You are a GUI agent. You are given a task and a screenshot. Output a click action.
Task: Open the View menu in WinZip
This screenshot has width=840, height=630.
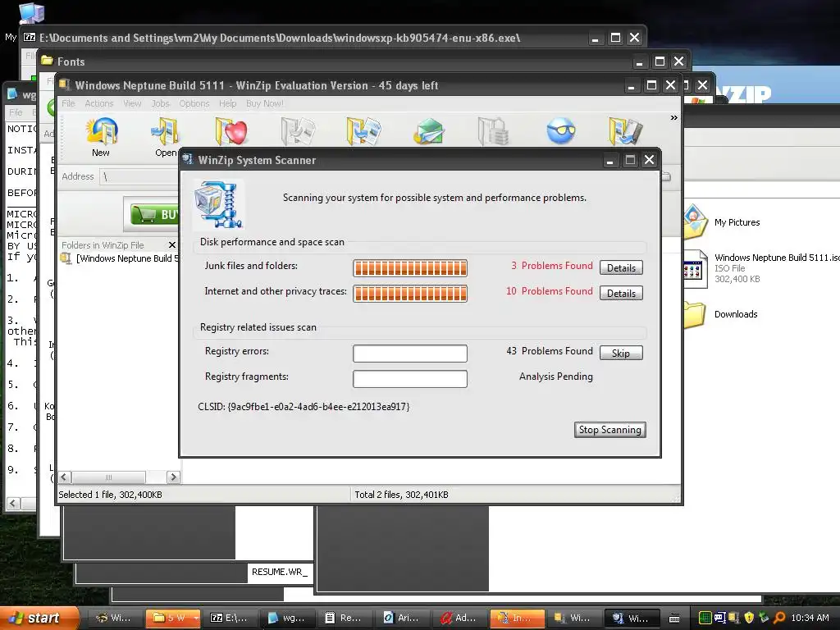132,103
